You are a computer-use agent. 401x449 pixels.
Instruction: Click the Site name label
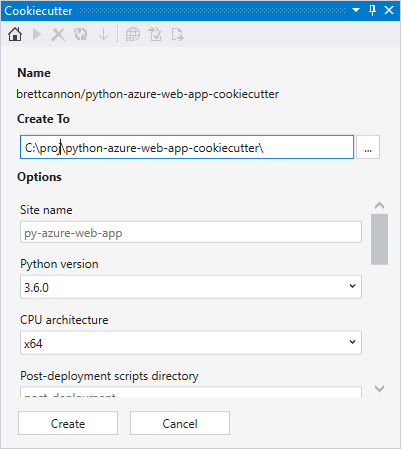pos(46,210)
